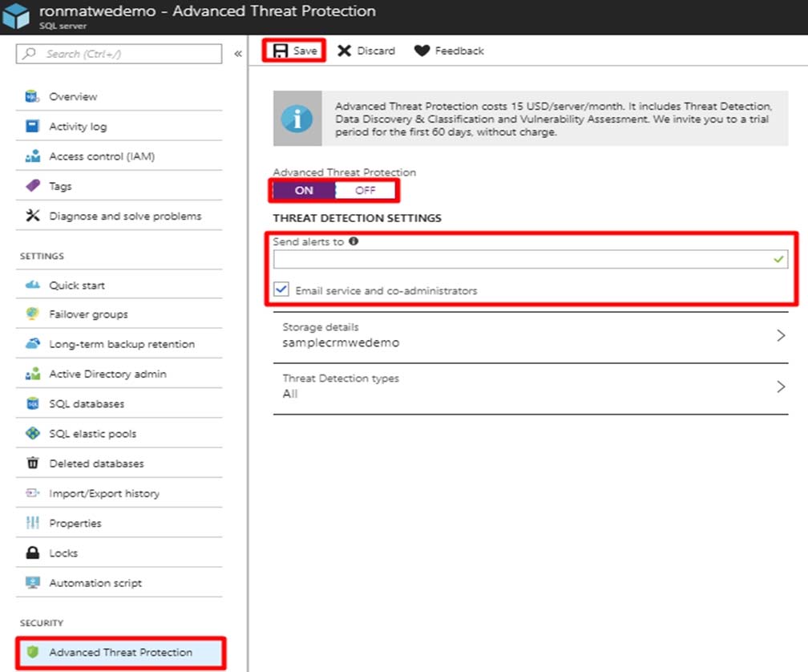Switch Advanced Threat Protection to ON
This screenshot has width=808, height=672.
pyautogui.click(x=304, y=190)
